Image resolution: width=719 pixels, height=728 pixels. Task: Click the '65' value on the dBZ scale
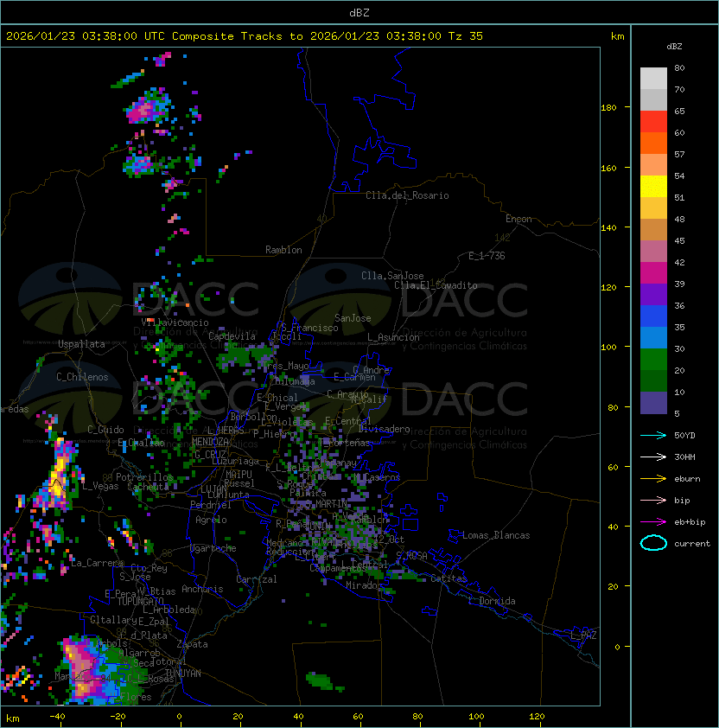[679, 111]
